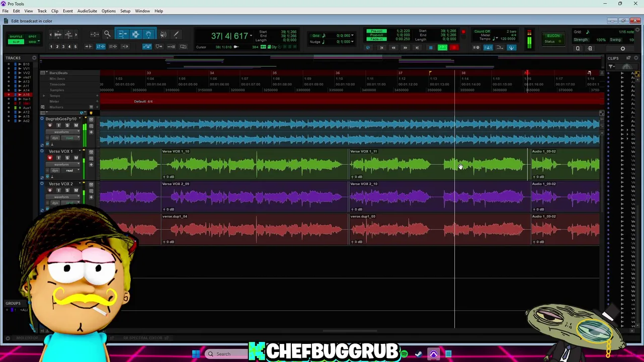Click the taskbar Search box
Viewport: 644px width, 362px height.
[226, 354]
